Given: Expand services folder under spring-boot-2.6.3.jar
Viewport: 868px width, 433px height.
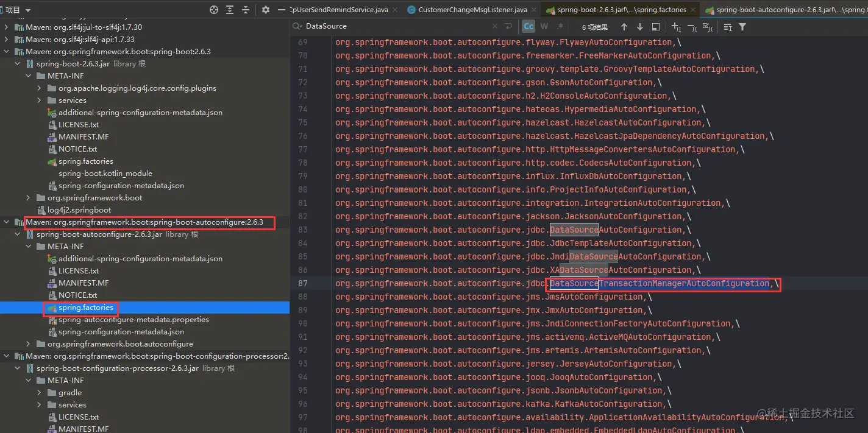Looking at the screenshot, I should tap(40, 100).
